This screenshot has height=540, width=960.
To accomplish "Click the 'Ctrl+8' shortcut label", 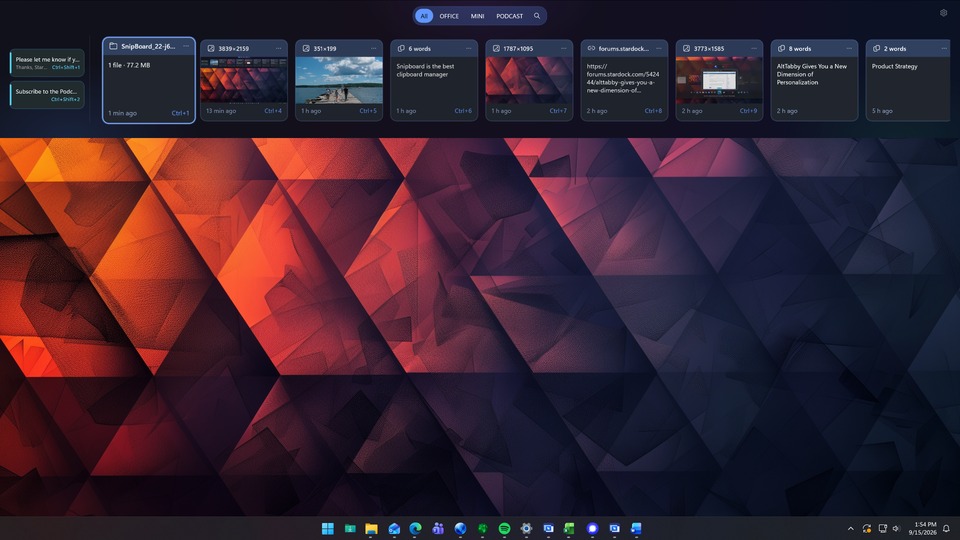I will (x=653, y=111).
